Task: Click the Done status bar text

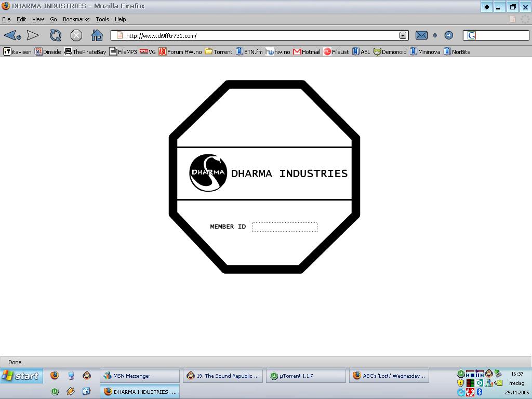Action: [x=15, y=362]
